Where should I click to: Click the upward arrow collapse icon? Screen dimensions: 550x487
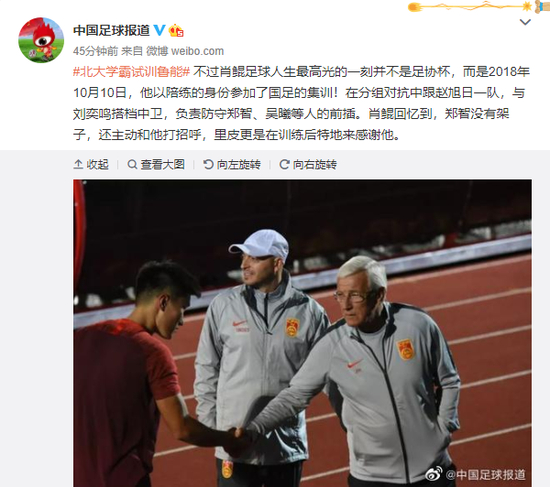[x=78, y=164]
